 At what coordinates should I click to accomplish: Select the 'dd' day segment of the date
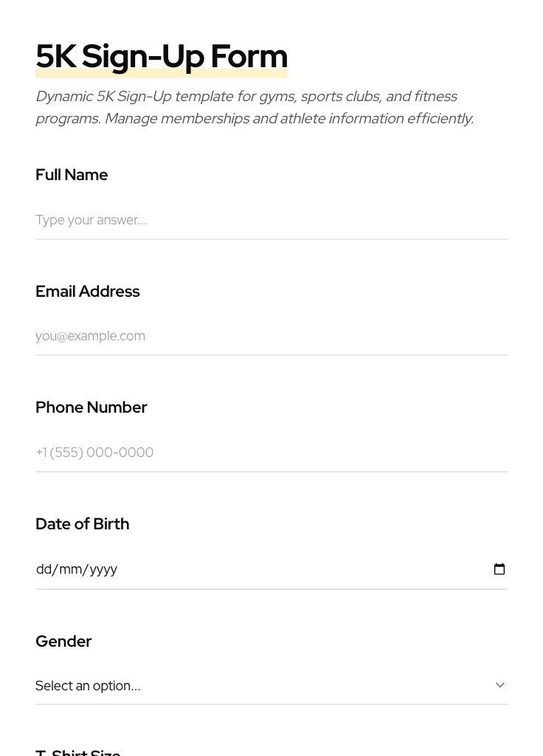click(44, 569)
